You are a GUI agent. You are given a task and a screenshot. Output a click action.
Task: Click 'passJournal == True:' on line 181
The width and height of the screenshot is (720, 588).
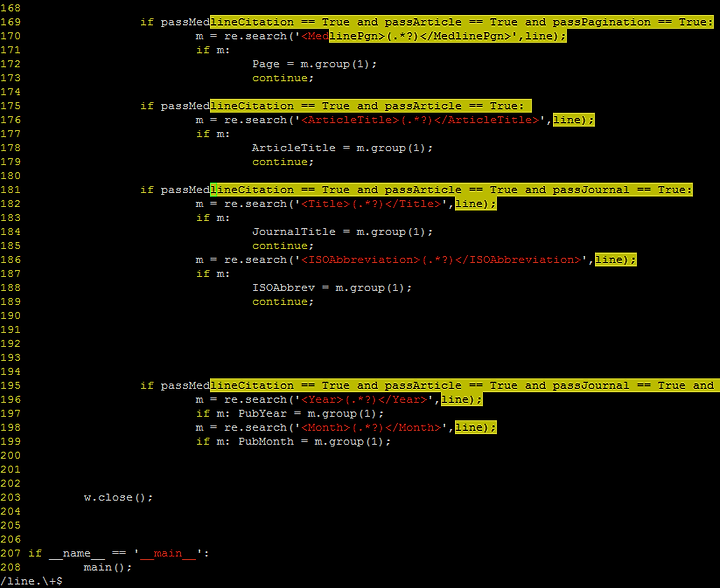(x=622, y=190)
